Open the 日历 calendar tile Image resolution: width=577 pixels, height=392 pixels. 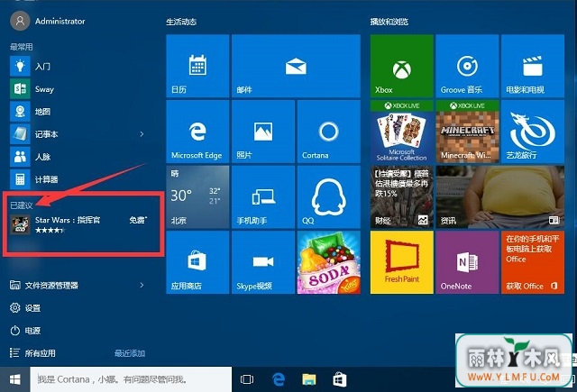[197, 66]
